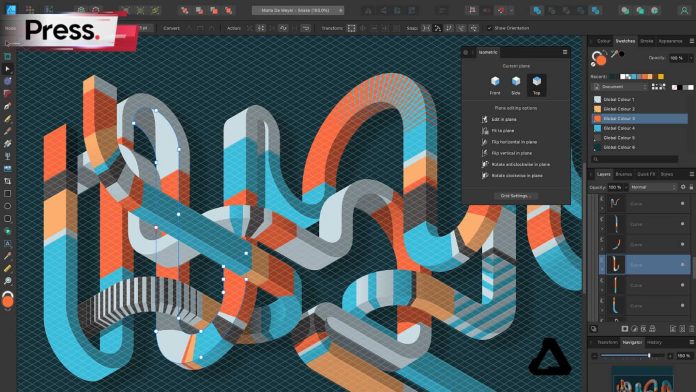
Task: Choose the Side isometric plane
Action: [516, 85]
